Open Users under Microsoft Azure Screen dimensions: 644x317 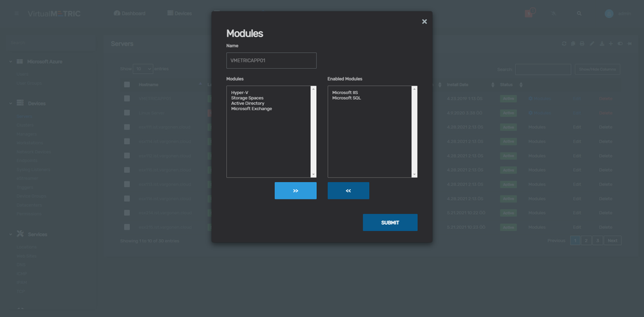pos(22,74)
